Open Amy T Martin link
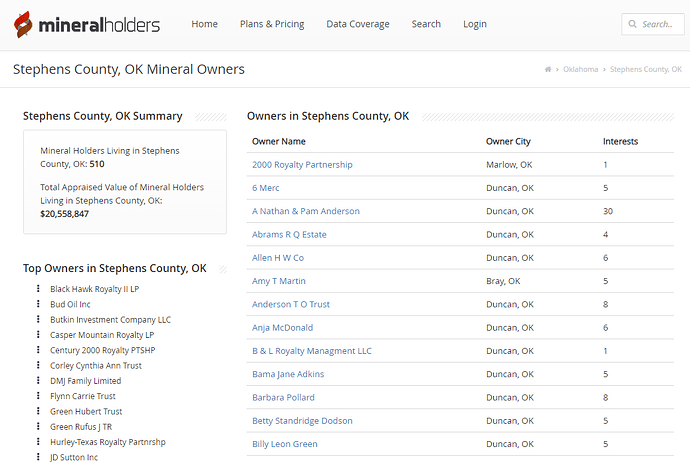This screenshot has height=462, width=690. pos(279,281)
